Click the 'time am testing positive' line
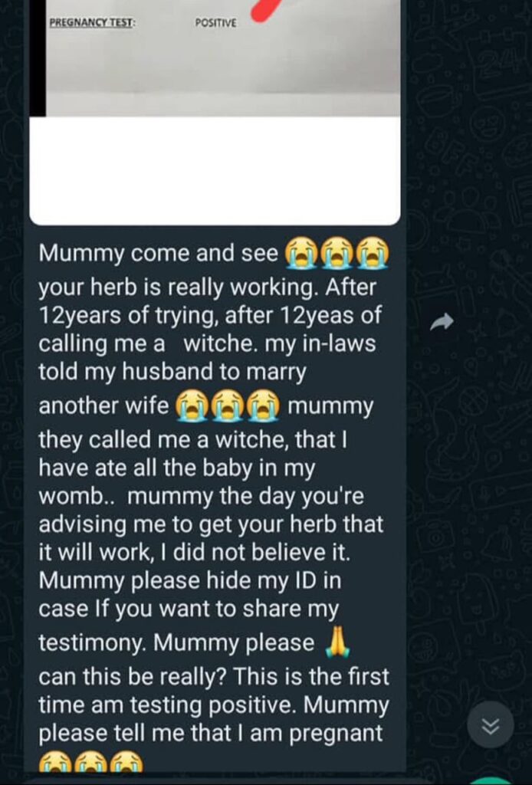Viewport: 532px width, 785px height. 214,705
